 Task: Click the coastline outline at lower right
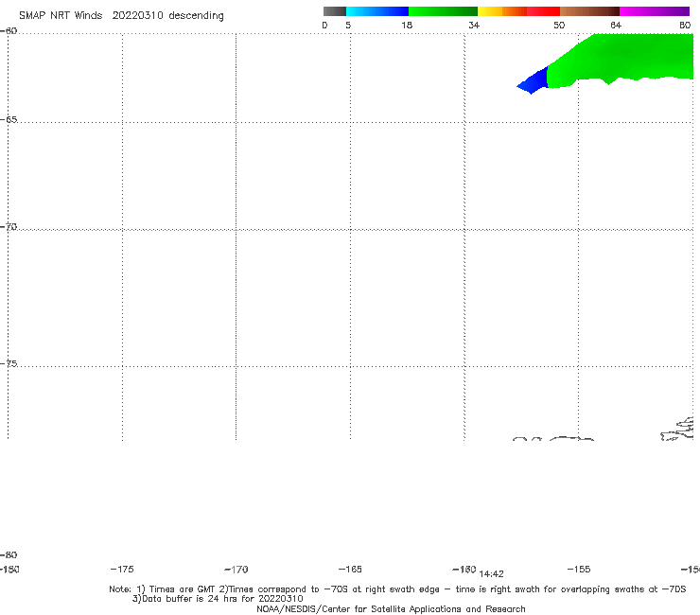[x=676, y=430]
